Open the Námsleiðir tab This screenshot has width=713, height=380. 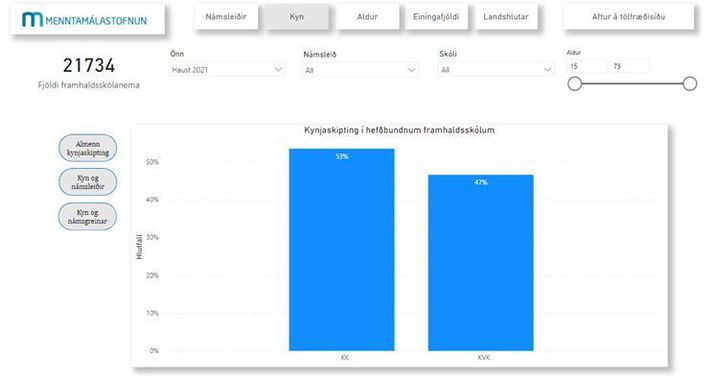(x=226, y=17)
